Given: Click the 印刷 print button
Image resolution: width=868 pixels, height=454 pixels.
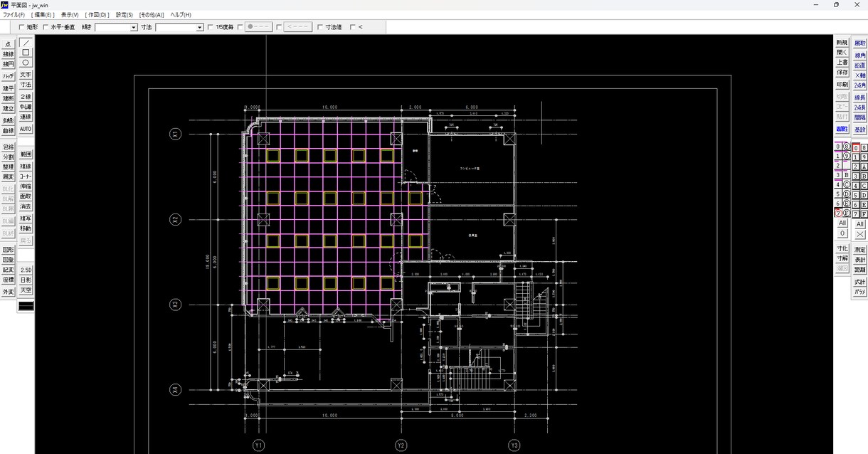Looking at the screenshot, I should [842, 85].
